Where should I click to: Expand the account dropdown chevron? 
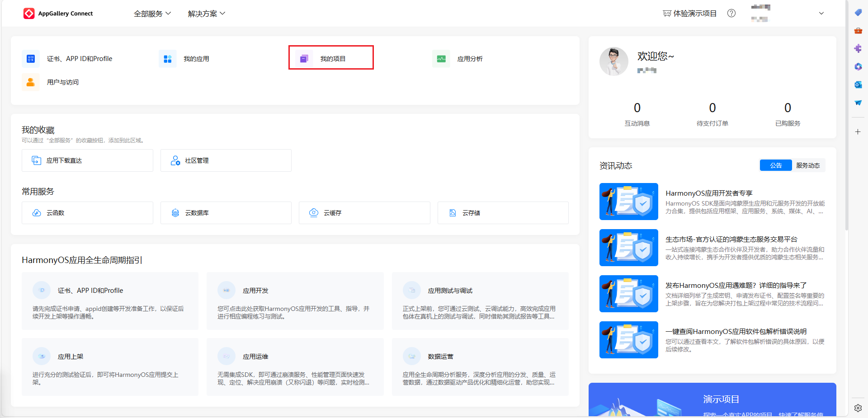pyautogui.click(x=821, y=14)
